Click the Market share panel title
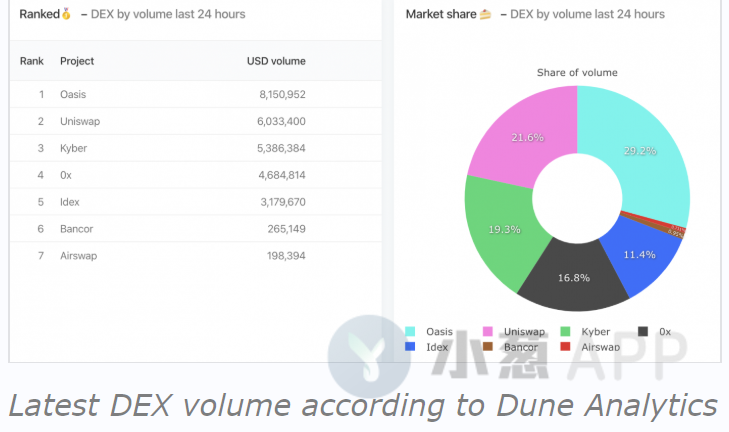This screenshot has width=729, height=432. click(x=441, y=14)
